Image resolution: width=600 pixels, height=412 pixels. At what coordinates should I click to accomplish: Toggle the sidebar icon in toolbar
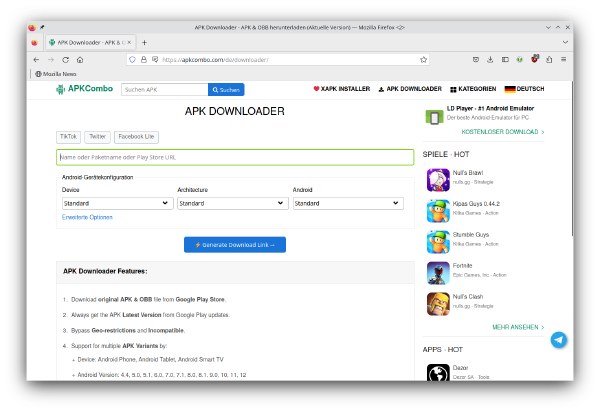(x=505, y=59)
